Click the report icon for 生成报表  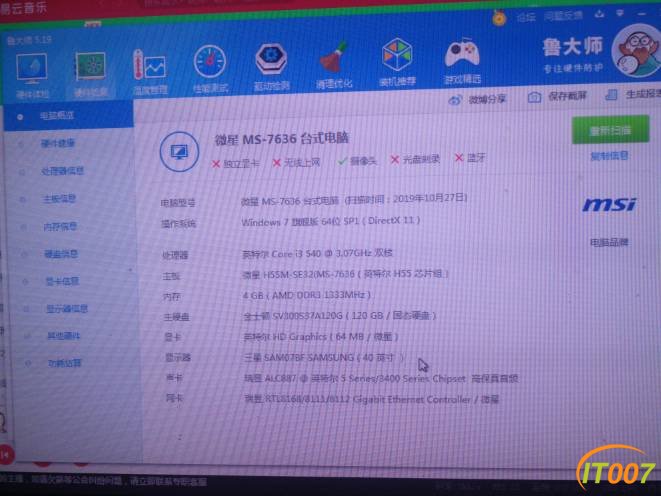coord(611,95)
